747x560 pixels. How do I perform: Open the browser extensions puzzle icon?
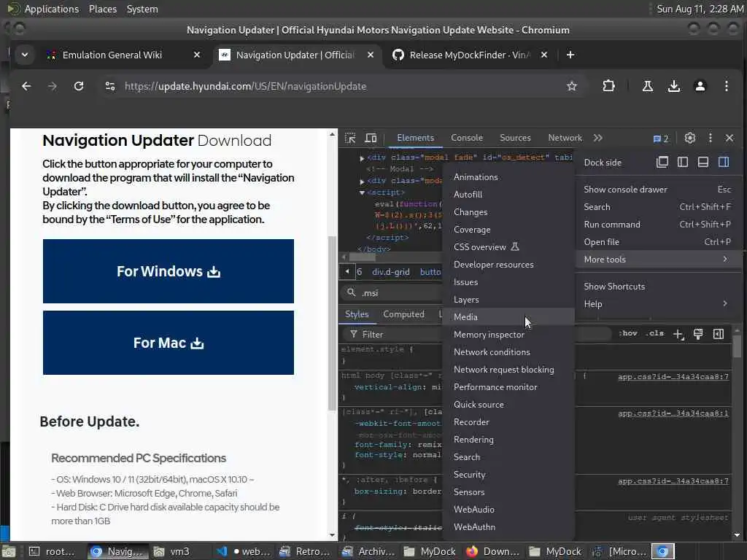pos(608,86)
